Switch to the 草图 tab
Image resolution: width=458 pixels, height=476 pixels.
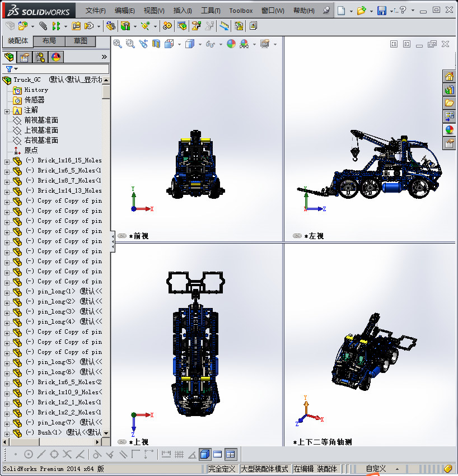click(81, 41)
